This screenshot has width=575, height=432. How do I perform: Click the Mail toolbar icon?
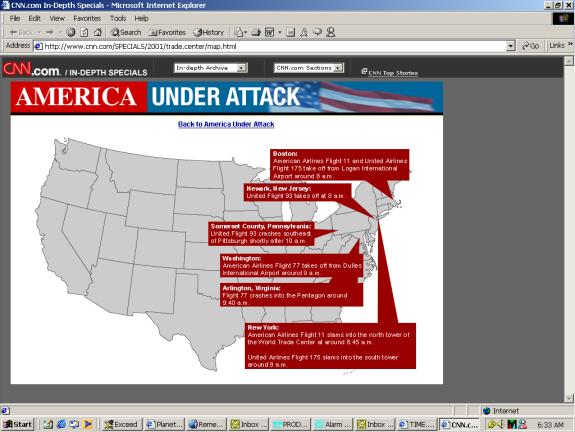(x=239, y=32)
